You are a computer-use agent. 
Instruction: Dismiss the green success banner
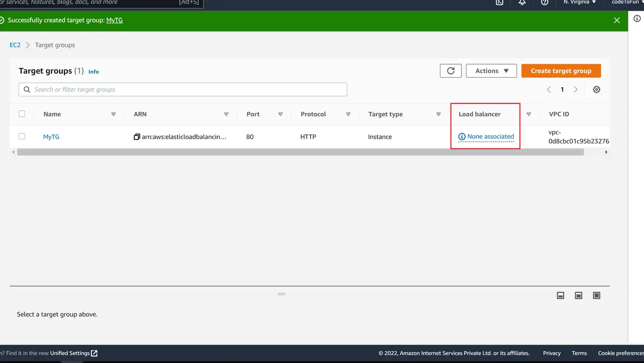617,20
